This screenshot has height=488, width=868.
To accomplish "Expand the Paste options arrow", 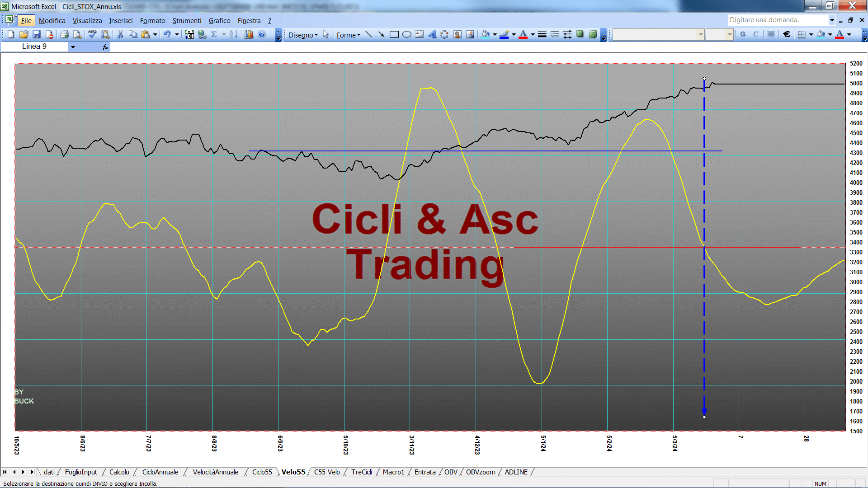I will point(155,34).
